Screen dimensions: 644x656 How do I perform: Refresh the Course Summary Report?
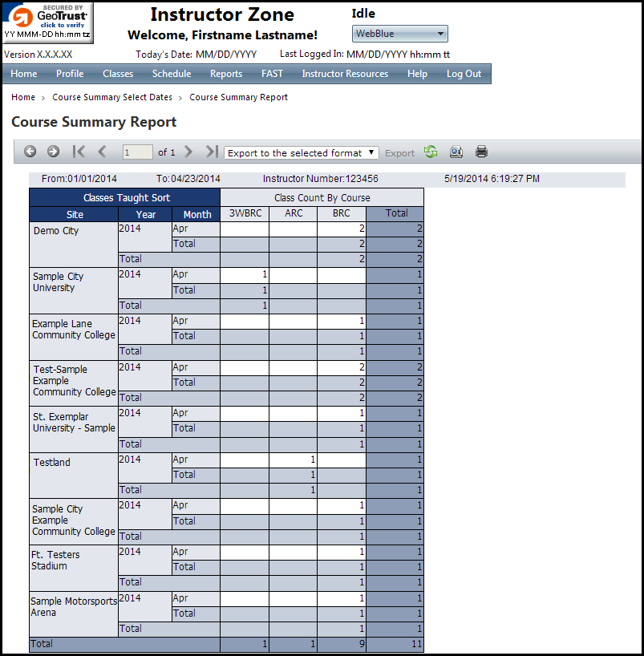point(431,152)
